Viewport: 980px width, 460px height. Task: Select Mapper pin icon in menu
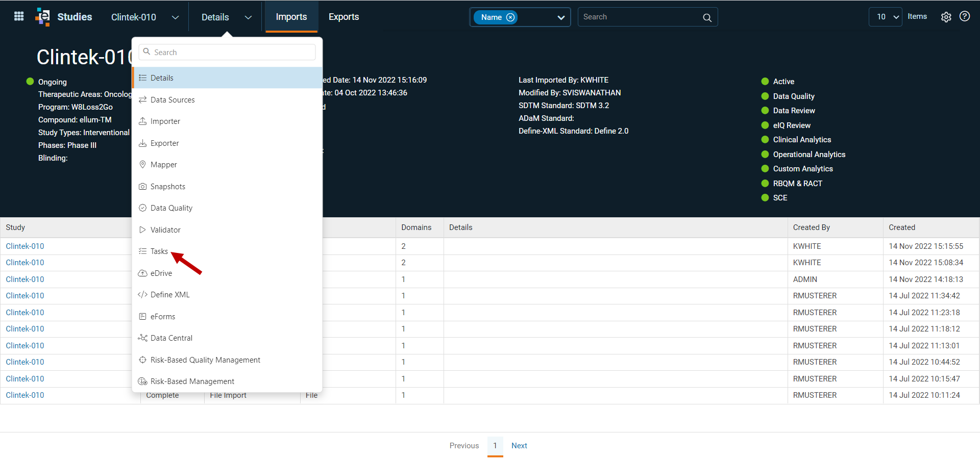pos(142,164)
